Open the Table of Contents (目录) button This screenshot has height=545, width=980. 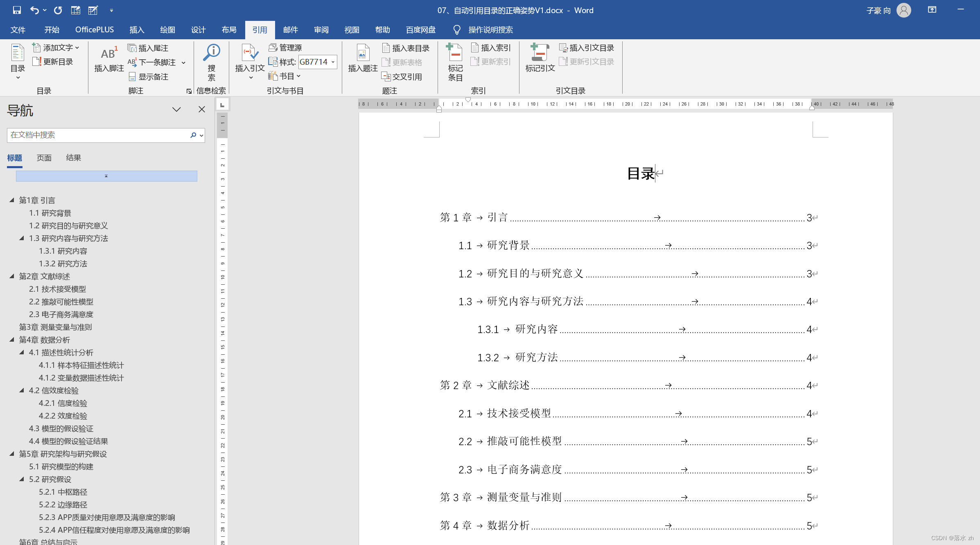click(18, 61)
